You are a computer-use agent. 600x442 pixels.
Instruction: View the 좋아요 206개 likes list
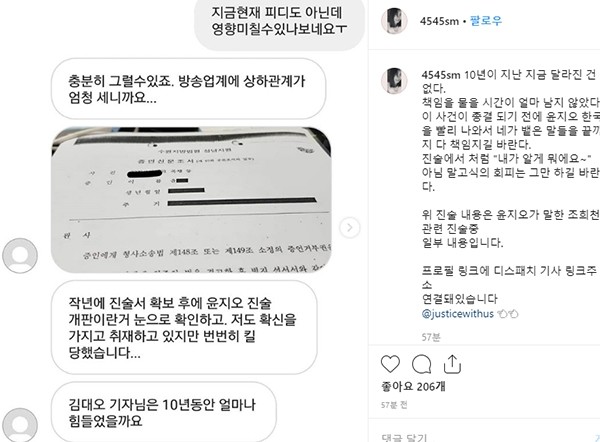(x=413, y=387)
